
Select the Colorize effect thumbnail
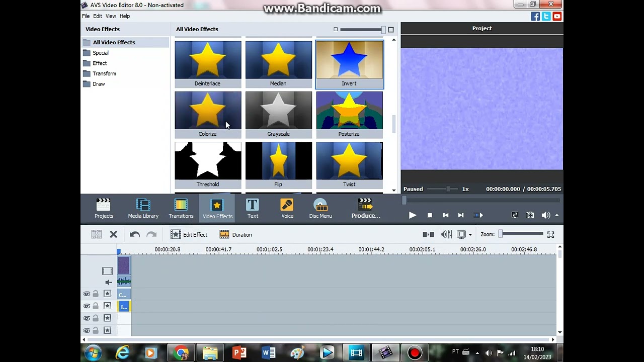click(x=208, y=114)
